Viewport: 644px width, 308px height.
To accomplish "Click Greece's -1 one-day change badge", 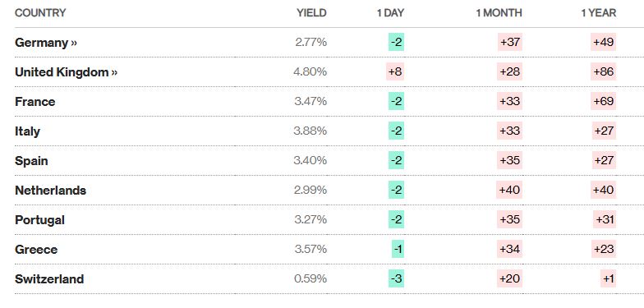I will 398,250.
